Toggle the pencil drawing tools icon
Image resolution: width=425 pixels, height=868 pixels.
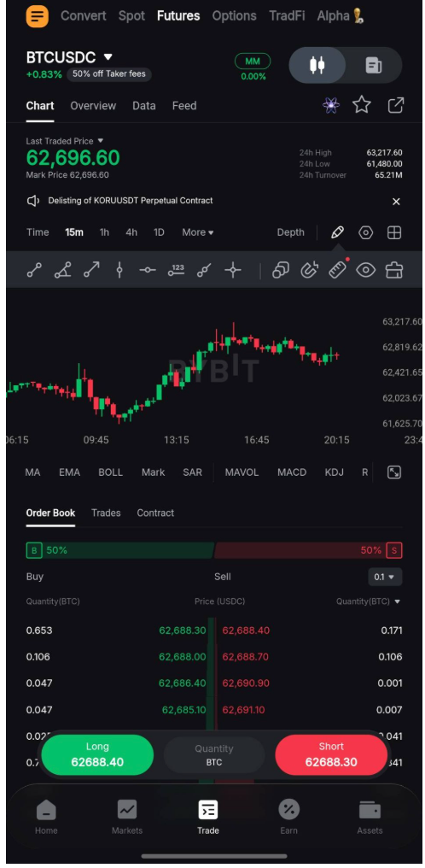337,232
